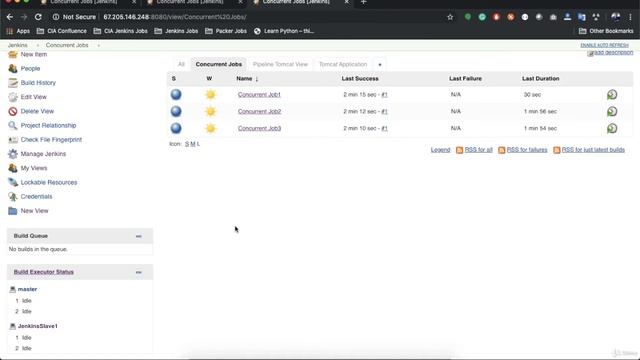The image size is (640, 360).
Task: Click the Legend link
Action: [x=440, y=150]
